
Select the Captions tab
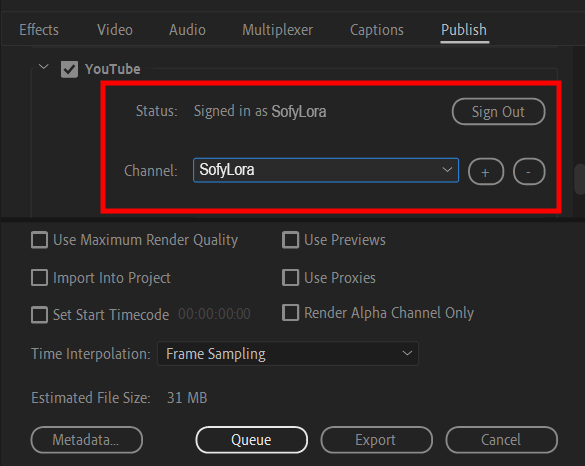[376, 30]
